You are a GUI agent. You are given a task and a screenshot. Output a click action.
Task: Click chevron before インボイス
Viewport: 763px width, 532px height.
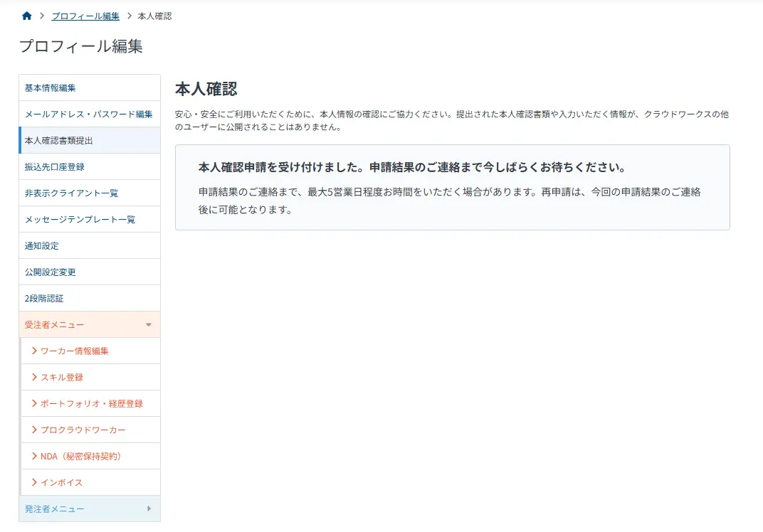[34, 482]
